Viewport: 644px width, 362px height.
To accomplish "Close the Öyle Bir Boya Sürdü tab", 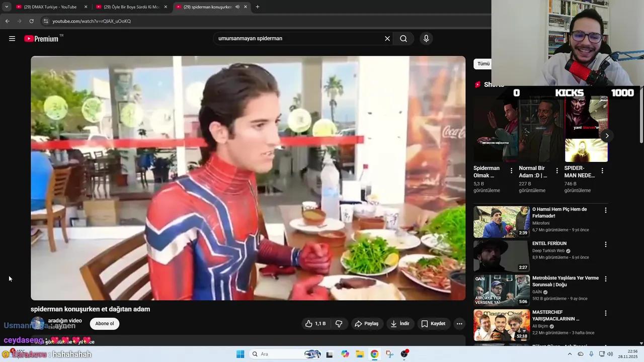I will (x=166, y=7).
